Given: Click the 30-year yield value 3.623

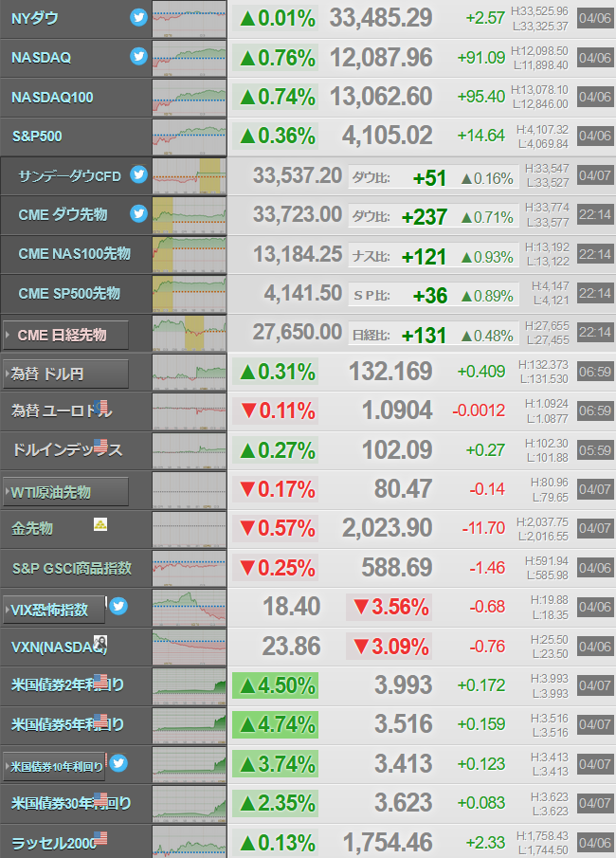Looking at the screenshot, I should click(403, 803).
